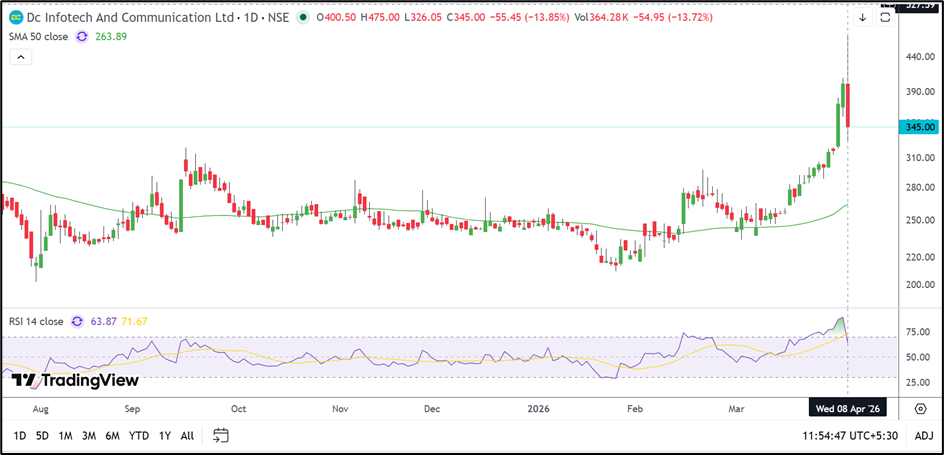Click the Dc Infotech symbol logo icon
This screenshot has height=455, width=944.
16,16
